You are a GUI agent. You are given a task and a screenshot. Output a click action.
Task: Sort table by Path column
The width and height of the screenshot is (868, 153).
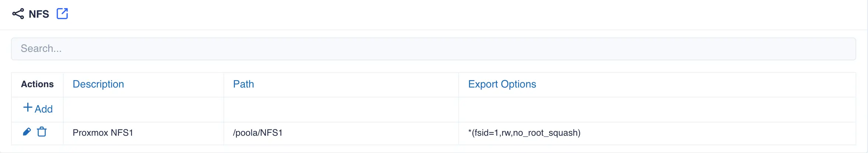[x=243, y=84]
